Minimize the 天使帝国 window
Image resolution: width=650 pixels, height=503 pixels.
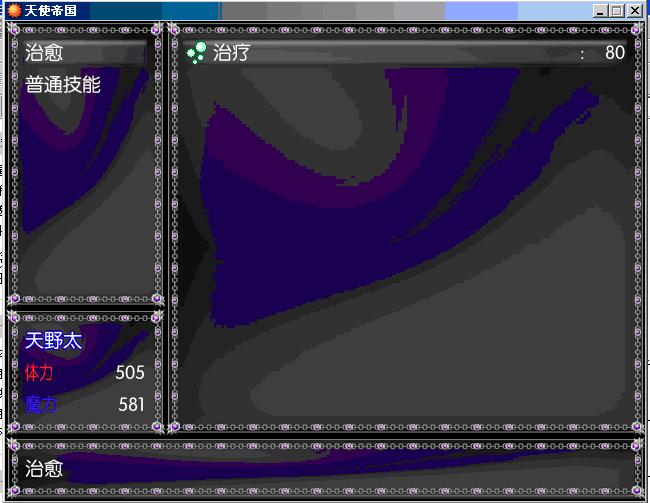point(600,11)
